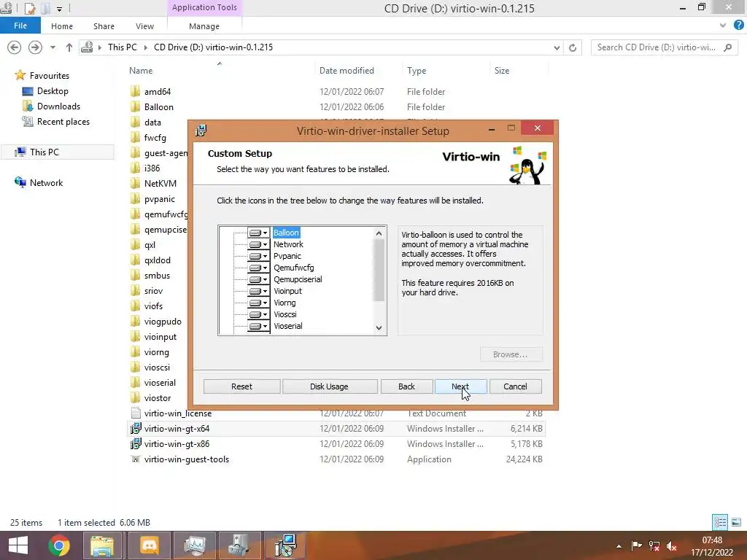Image resolution: width=747 pixels, height=560 pixels.
Task: Refresh the Explorer folder view
Action: tap(573, 47)
